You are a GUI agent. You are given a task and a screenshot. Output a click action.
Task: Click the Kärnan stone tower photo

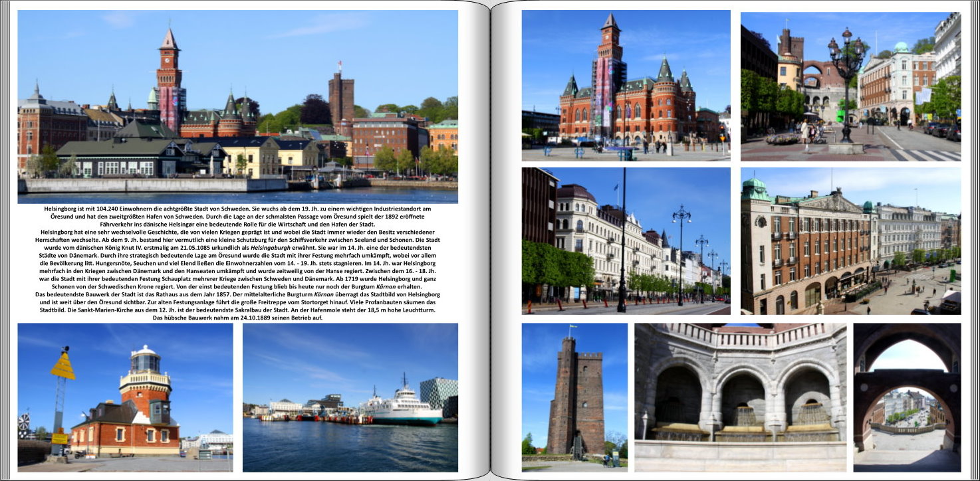574,397
